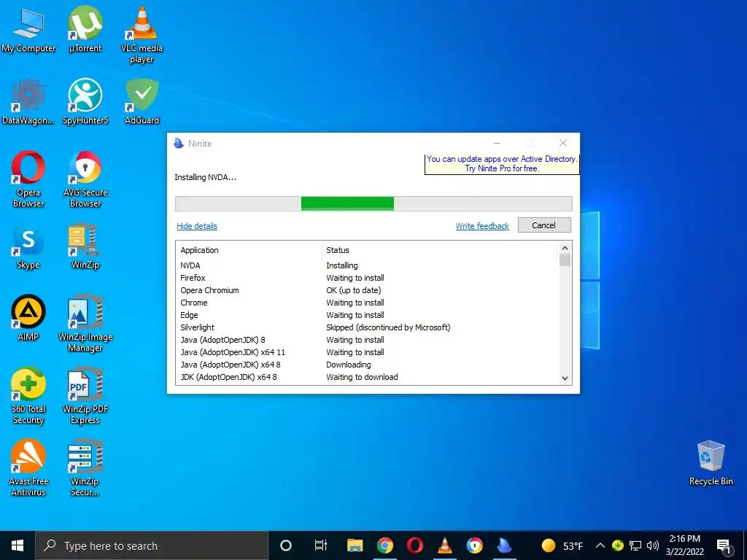Open the volume control in tray
Image resolution: width=747 pixels, height=560 pixels.
pos(653,545)
